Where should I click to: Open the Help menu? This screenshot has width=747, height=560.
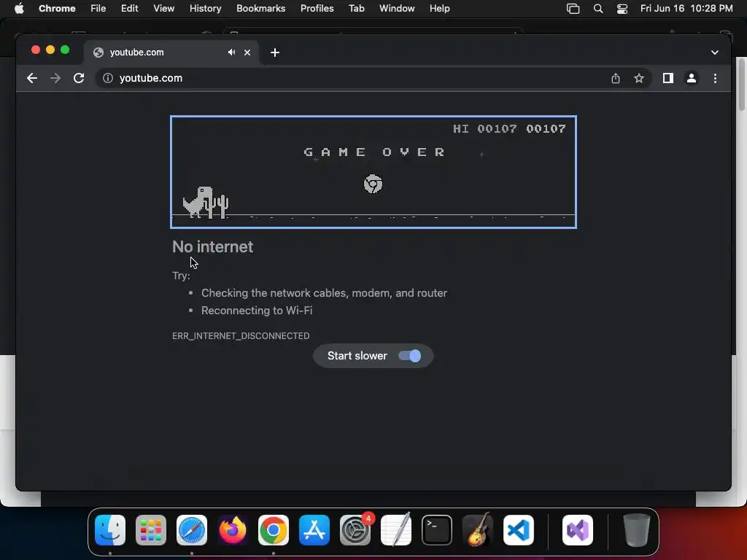point(439,9)
